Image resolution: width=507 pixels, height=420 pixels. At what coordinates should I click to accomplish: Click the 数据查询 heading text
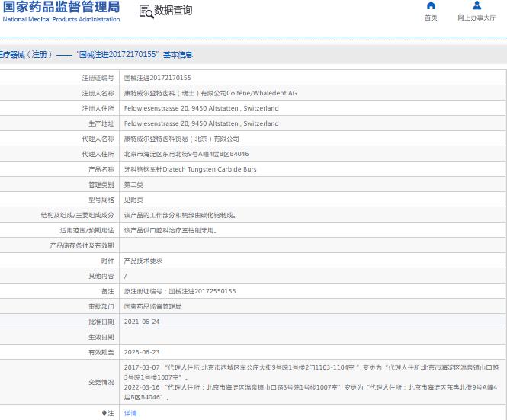pyautogui.click(x=173, y=11)
